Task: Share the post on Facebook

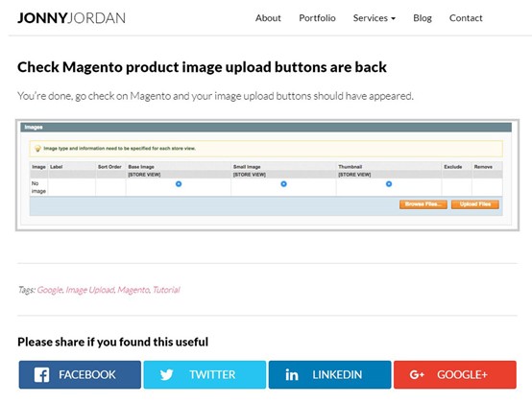Action: (x=80, y=374)
